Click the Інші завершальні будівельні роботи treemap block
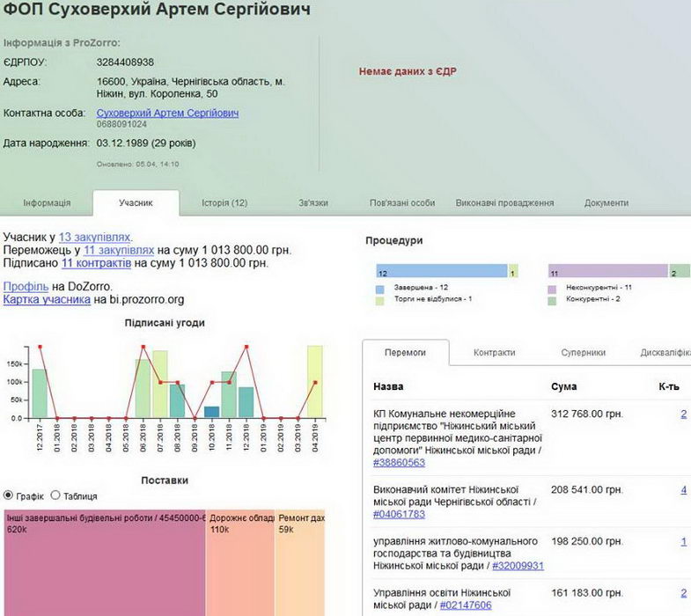 click(x=104, y=563)
